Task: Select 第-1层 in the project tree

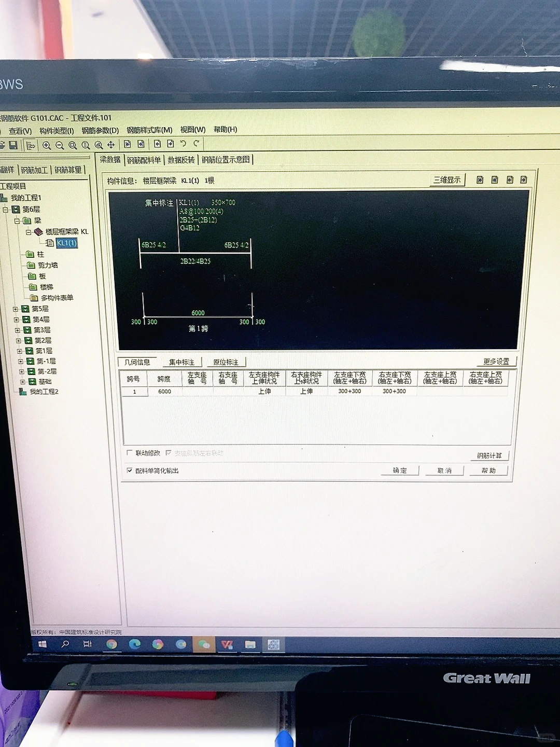Action: click(46, 361)
